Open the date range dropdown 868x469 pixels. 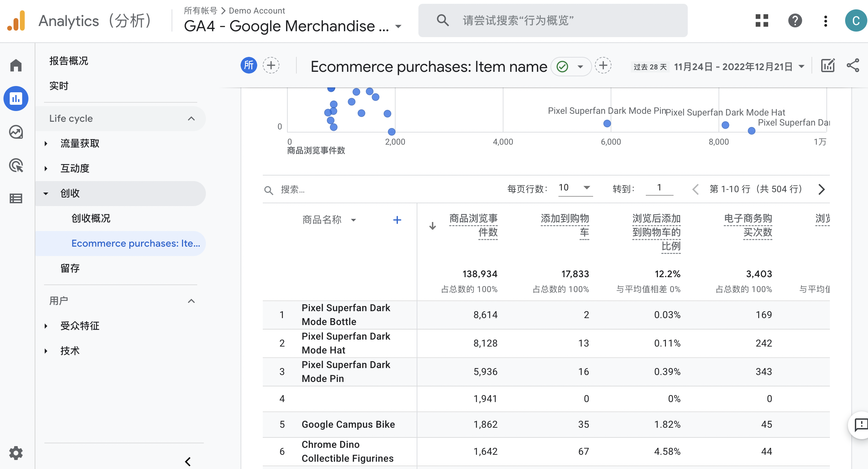pyautogui.click(x=801, y=67)
